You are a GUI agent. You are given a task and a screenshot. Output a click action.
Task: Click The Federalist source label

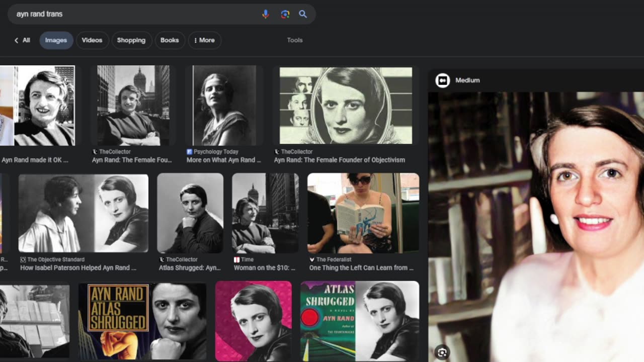coord(334,260)
